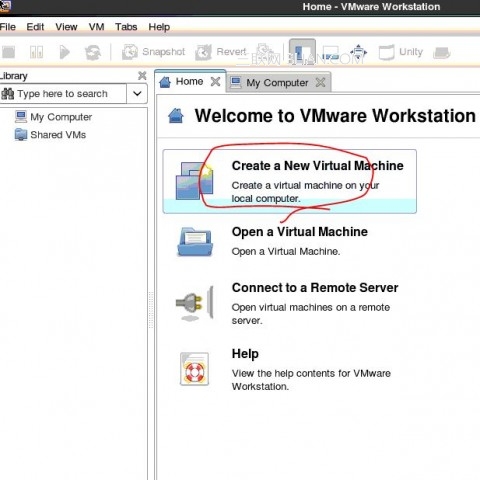
Task: Close the Library panel
Action: pyautogui.click(x=142, y=76)
